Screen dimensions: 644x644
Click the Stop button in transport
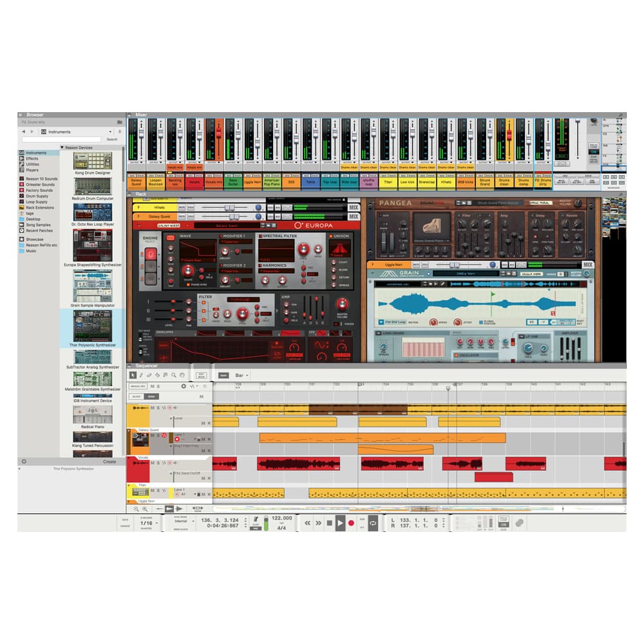(329, 523)
